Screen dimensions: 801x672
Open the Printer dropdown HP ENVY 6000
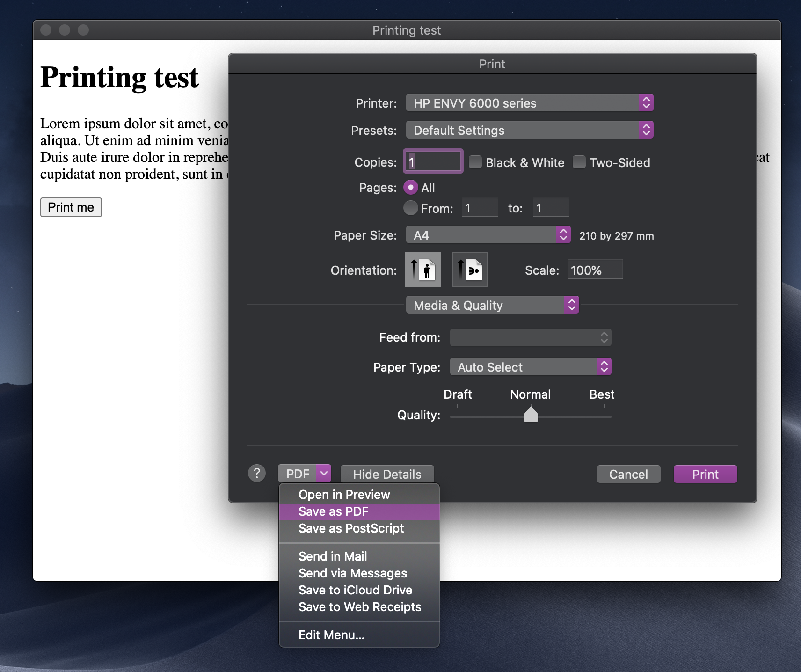530,103
